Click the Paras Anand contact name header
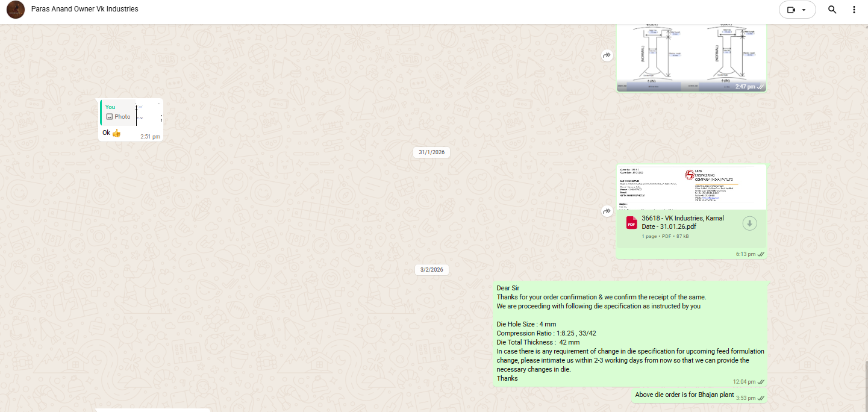868x412 pixels. click(84, 9)
